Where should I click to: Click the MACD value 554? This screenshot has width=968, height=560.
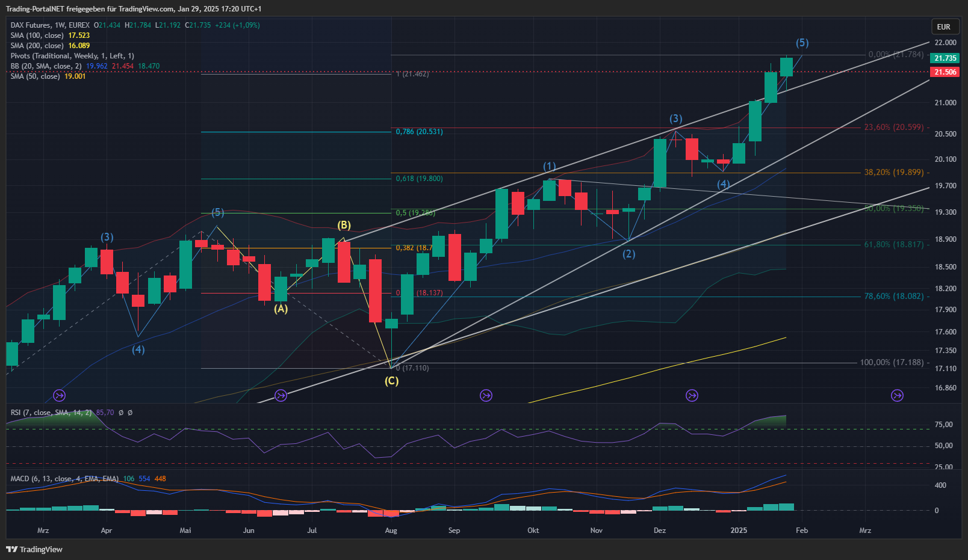(144, 479)
